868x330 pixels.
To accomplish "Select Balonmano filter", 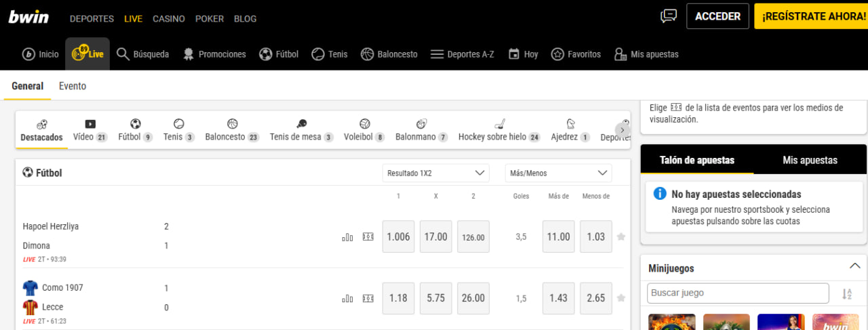I will [422, 131].
